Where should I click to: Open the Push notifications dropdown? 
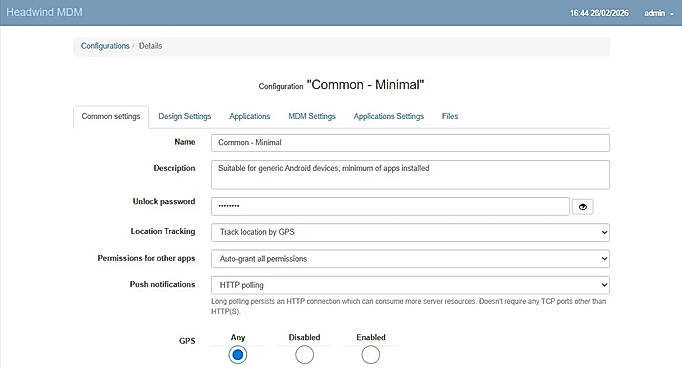tap(410, 285)
